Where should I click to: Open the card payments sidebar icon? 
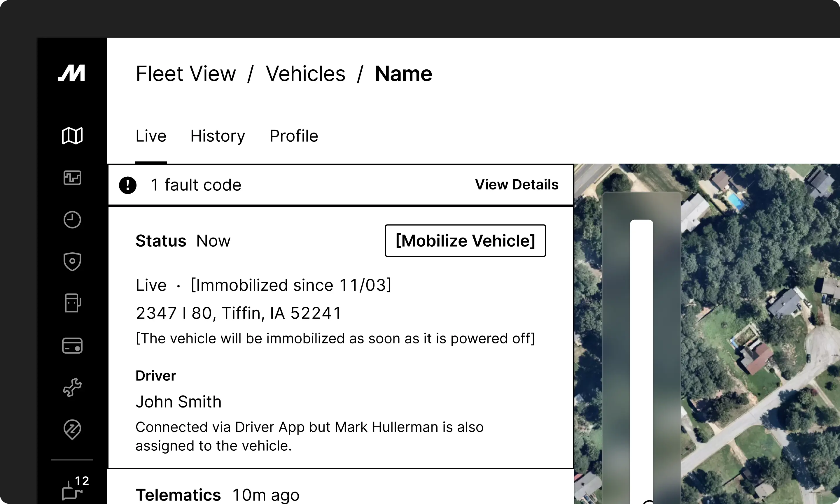coord(72,346)
